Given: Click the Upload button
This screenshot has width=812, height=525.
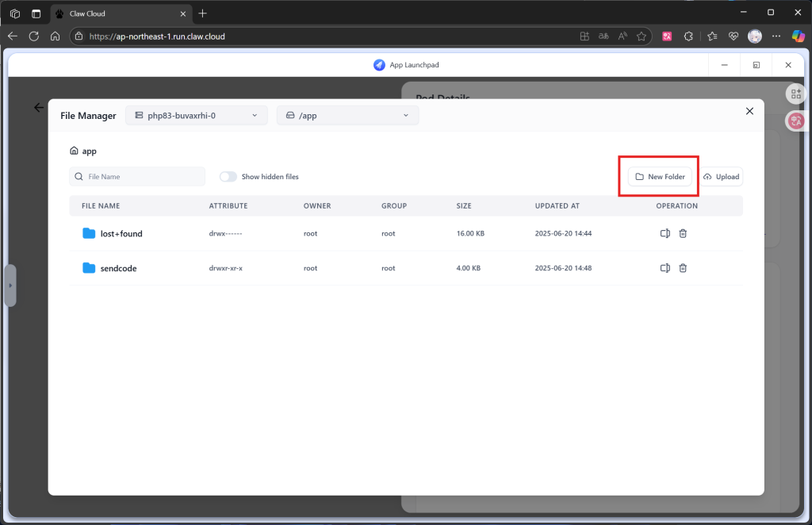Looking at the screenshot, I should tap(722, 177).
